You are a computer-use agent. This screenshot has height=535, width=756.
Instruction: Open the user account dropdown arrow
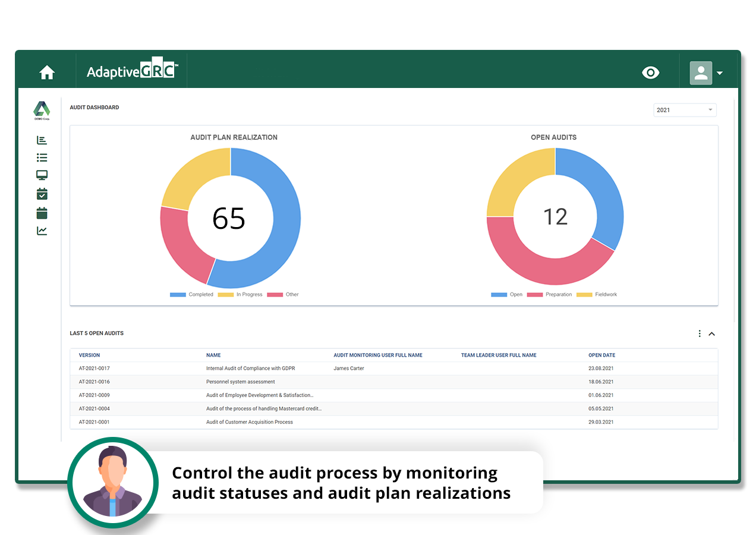pyautogui.click(x=720, y=72)
